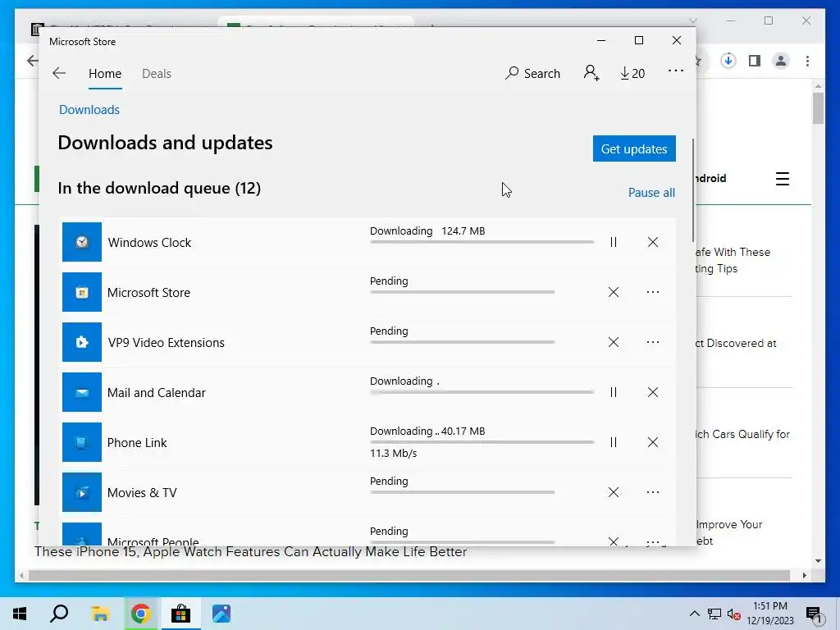Click the muted volume tray icon
Viewport: 840px width, 630px height.
click(734, 614)
